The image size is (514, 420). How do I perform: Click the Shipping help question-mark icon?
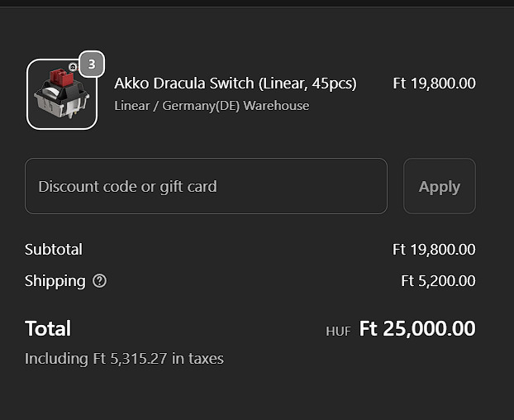pyautogui.click(x=100, y=281)
